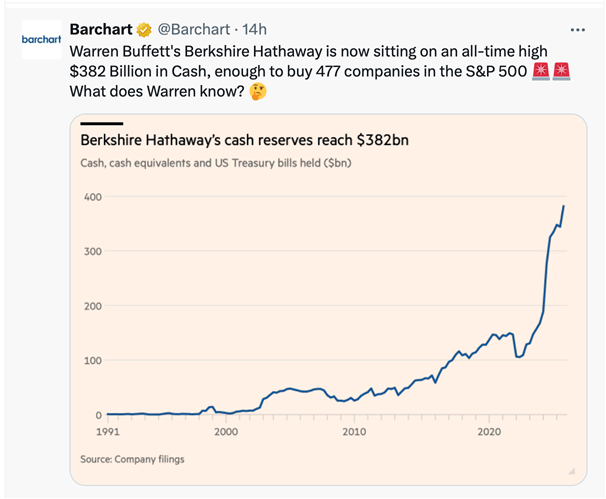
Task: Open the Barchart display name link
Action: coord(103,27)
